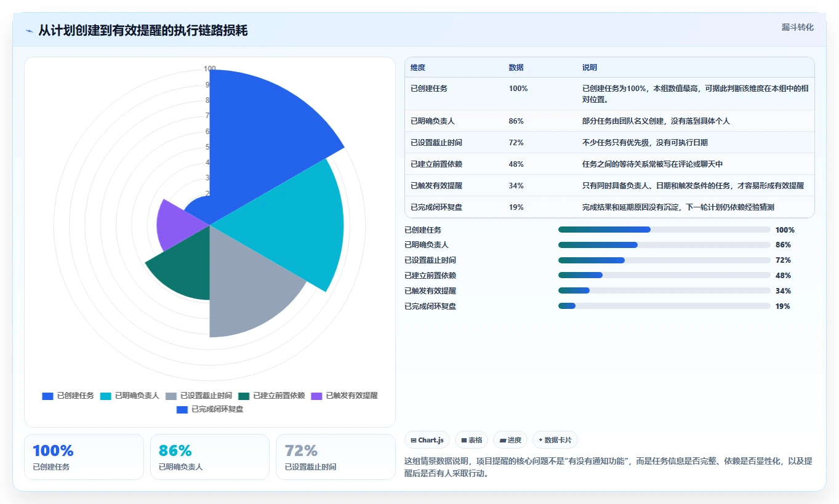Select the 进度 chip
Screen dimensions: 839x504
[510, 440]
